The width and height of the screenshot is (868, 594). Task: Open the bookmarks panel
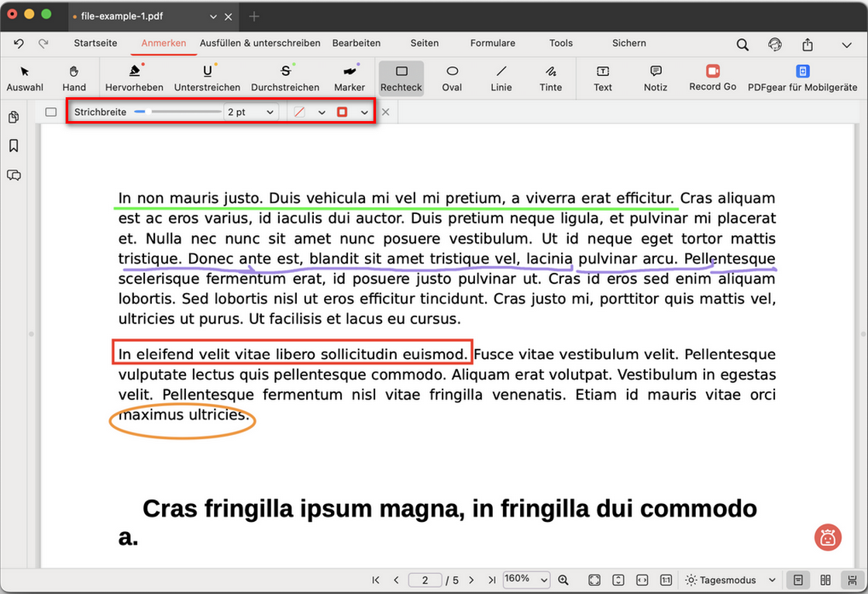[14, 145]
